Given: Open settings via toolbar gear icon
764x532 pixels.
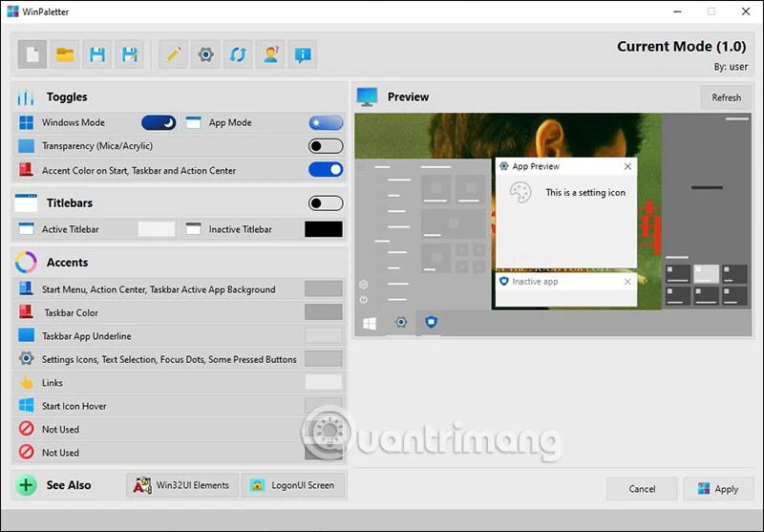Looking at the screenshot, I should [205, 54].
